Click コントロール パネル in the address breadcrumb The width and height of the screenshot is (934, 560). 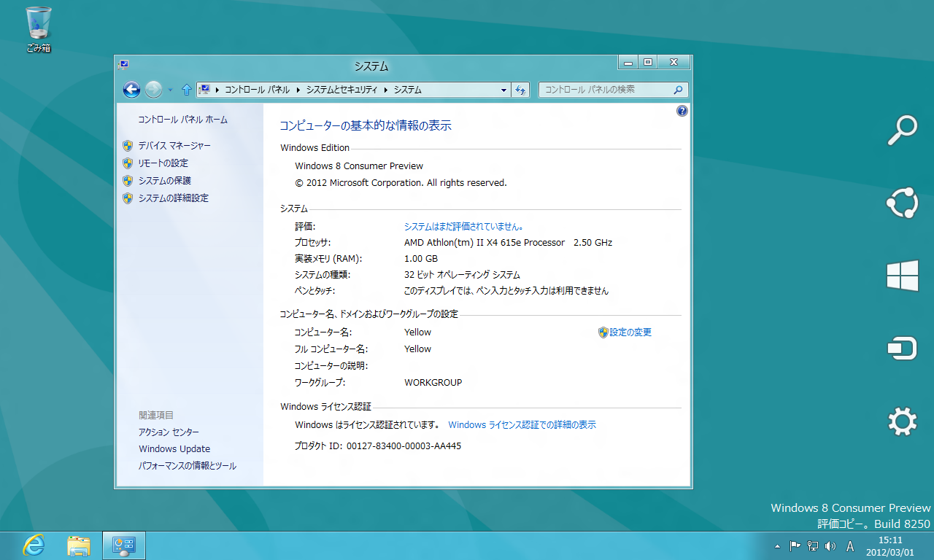tap(257, 90)
